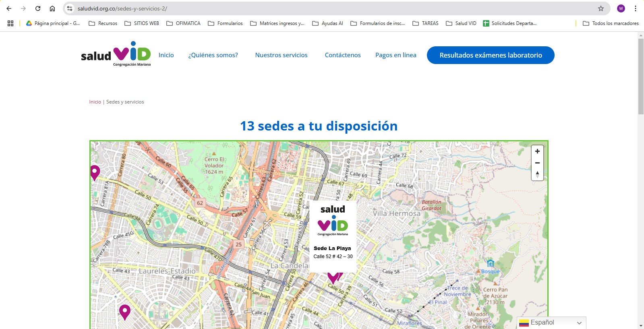Viewport: 644px width, 329px height.
Task: Click the map zoom out minus button
Action: pyautogui.click(x=537, y=163)
